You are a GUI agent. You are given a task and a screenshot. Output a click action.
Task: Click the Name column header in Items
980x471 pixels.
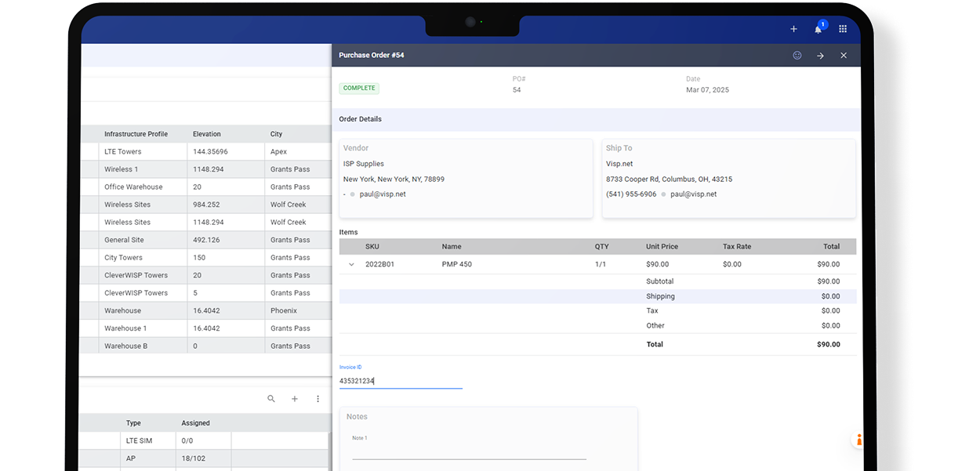click(x=452, y=247)
